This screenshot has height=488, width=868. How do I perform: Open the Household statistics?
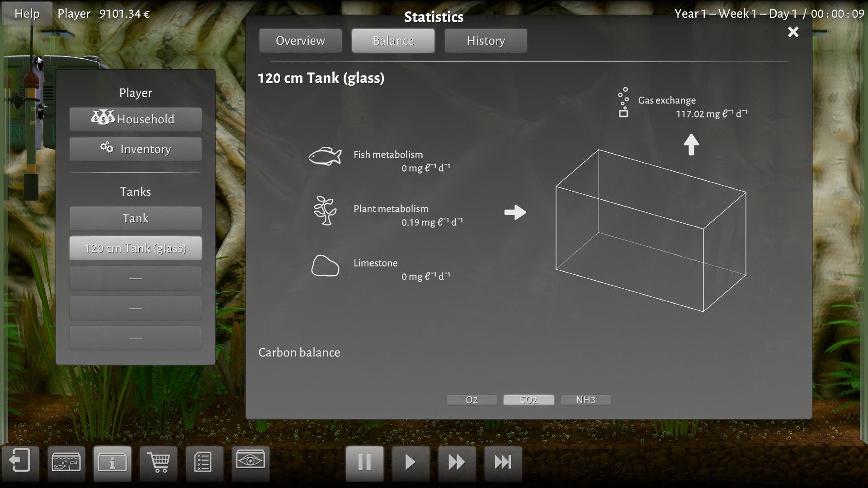click(x=135, y=119)
